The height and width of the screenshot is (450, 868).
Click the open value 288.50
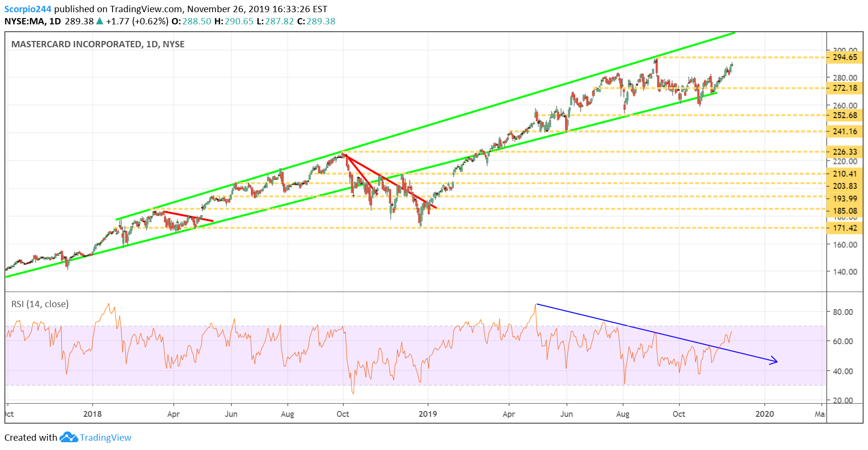[197, 21]
